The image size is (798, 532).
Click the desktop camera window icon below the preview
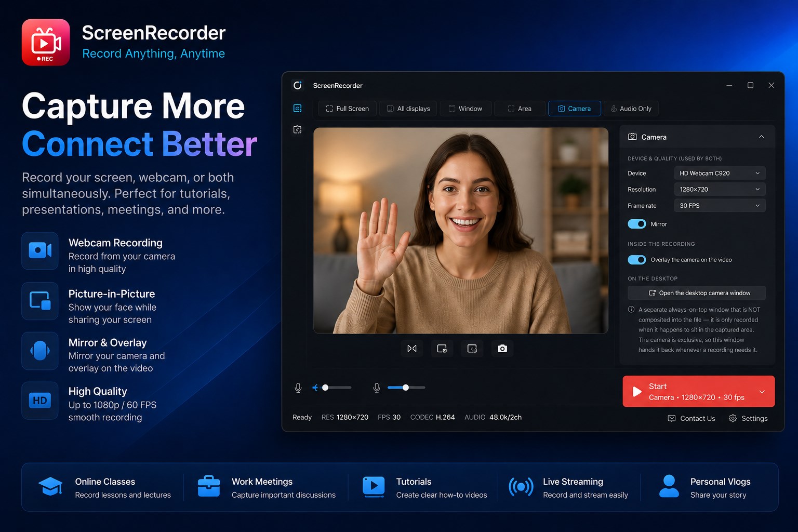click(x=472, y=349)
